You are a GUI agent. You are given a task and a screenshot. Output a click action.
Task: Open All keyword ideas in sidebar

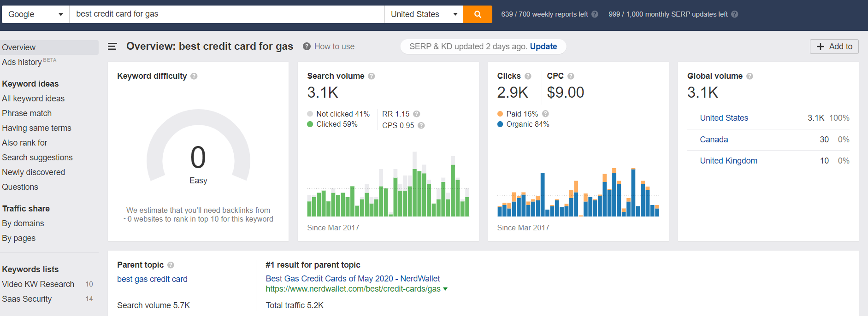(33, 99)
